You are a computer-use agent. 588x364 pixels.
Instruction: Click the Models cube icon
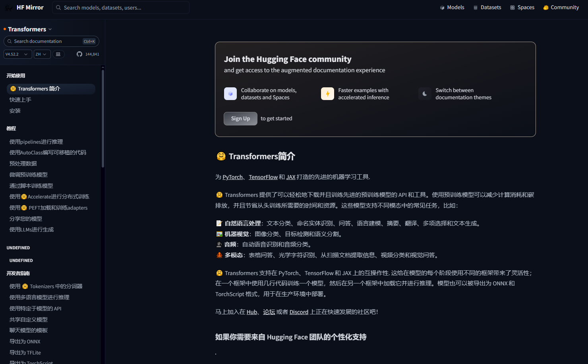[x=442, y=8]
